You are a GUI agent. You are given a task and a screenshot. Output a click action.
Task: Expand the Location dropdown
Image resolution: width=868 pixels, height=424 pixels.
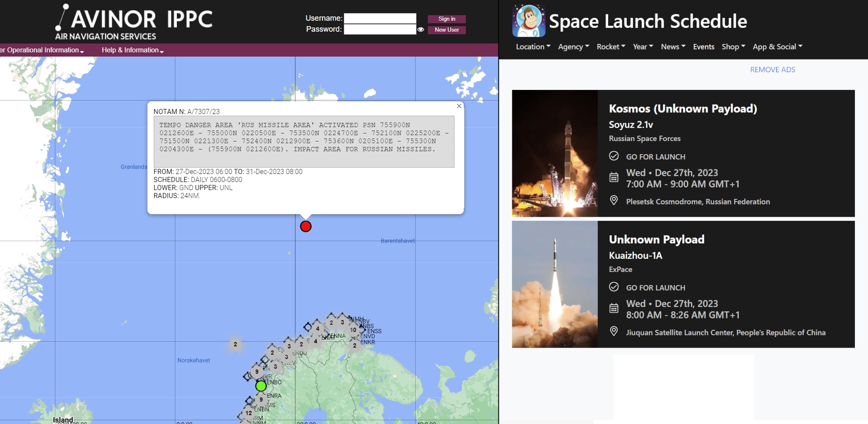533,47
